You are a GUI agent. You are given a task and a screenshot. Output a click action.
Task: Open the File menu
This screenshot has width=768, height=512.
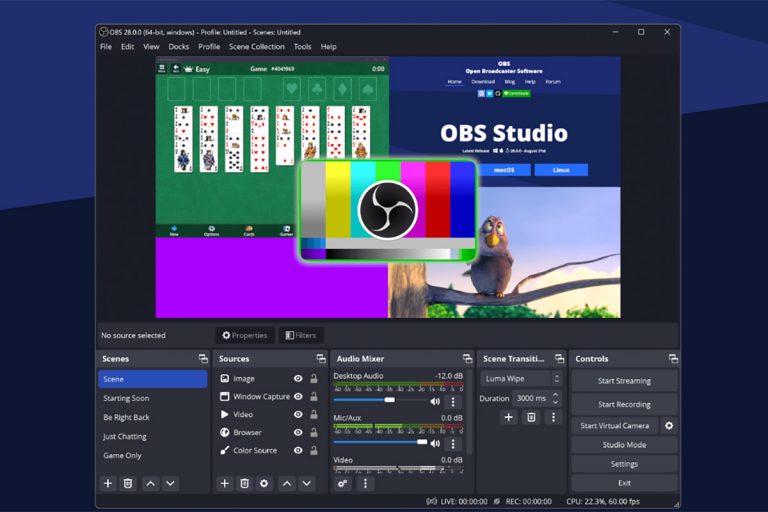[x=106, y=47]
